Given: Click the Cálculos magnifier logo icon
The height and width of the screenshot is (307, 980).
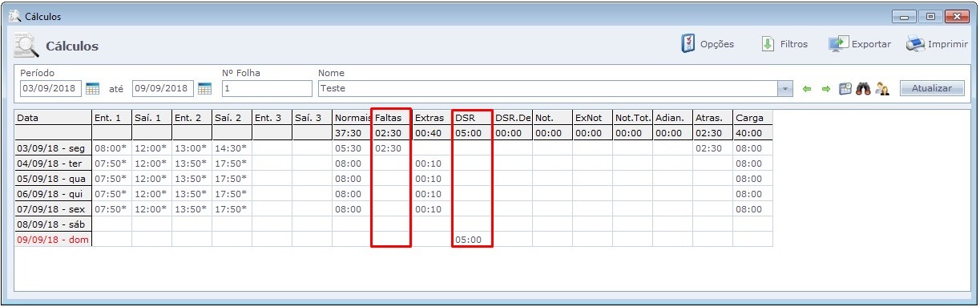Looking at the screenshot, I should pos(26,45).
